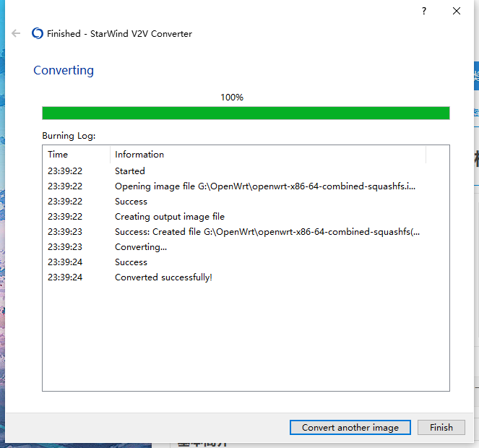Select the 'Converting...' log row
Viewport: 479px width, 448px height.
point(246,247)
